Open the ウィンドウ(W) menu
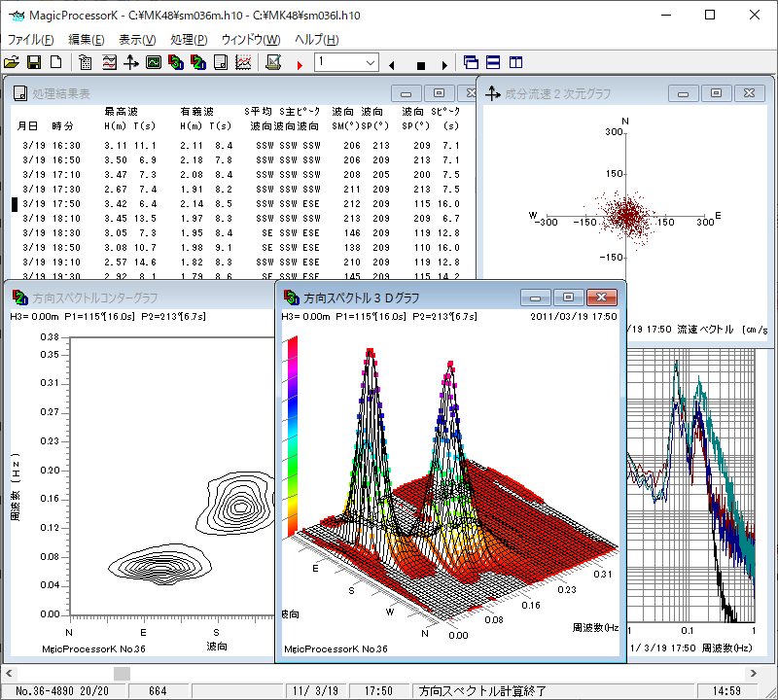The image size is (778, 700). [x=251, y=40]
